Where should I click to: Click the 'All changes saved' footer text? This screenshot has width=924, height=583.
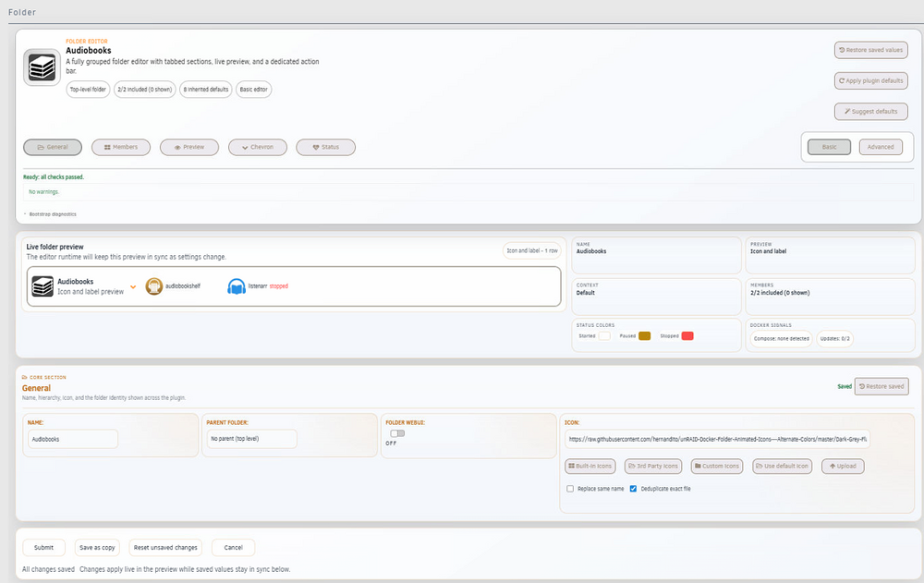click(48, 569)
